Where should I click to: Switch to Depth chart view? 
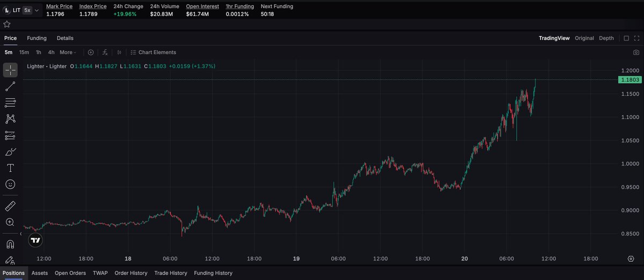[x=606, y=38]
